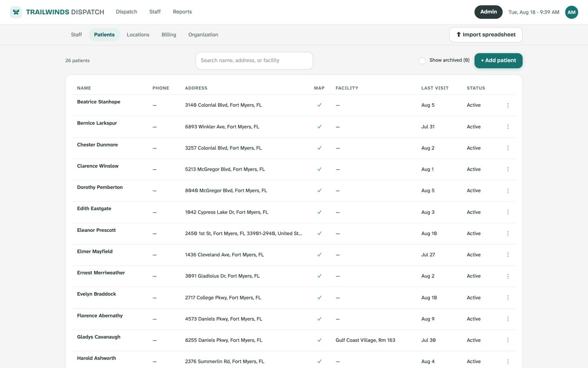This screenshot has width=588, height=368.
Task: Open row menu for Elmer Mayfield
Action: tap(508, 255)
